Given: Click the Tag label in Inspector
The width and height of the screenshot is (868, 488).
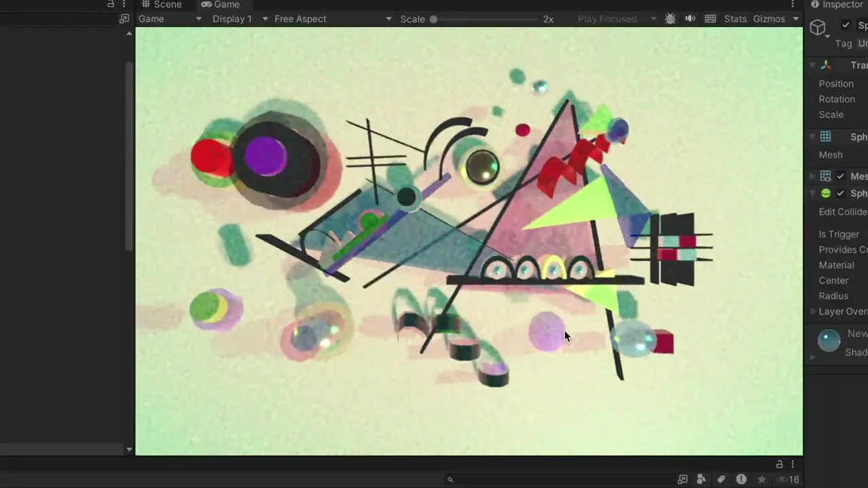Looking at the screenshot, I should [844, 43].
